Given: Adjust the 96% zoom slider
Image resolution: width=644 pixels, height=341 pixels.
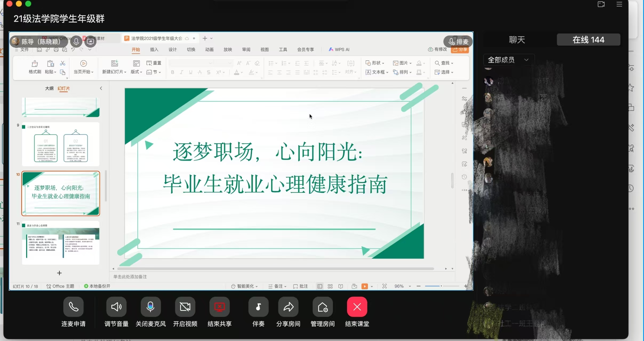Looking at the screenshot, I should click(x=441, y=286).
